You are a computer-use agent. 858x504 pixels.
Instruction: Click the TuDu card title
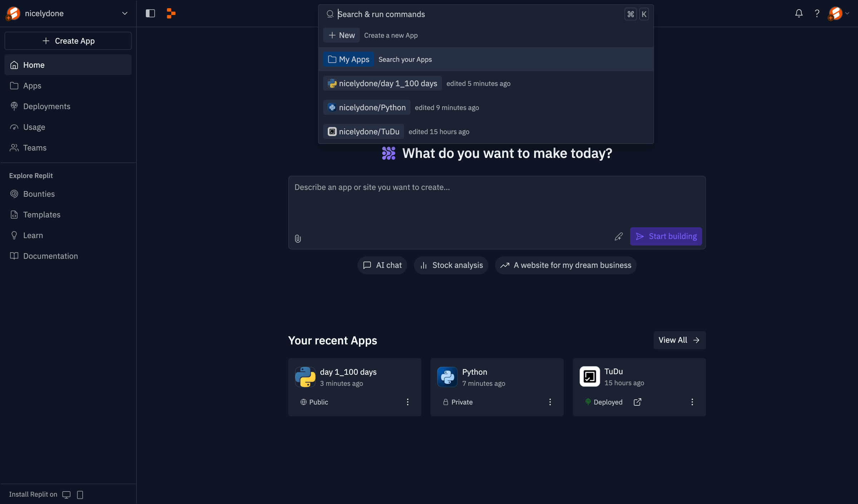pyautogui.click(x=613, y=371)
